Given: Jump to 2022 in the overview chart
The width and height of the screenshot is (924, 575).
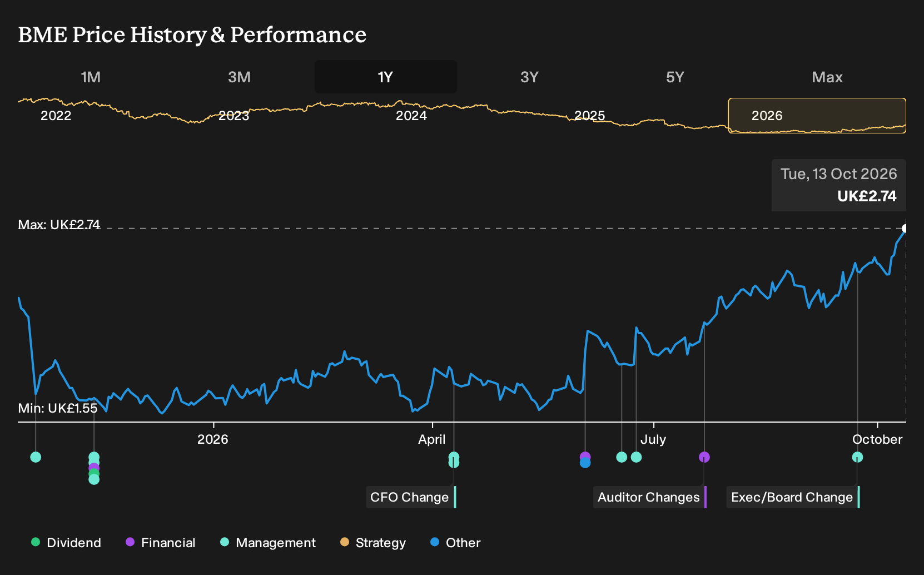Looking at the screenshot, I should coord(56,116).
